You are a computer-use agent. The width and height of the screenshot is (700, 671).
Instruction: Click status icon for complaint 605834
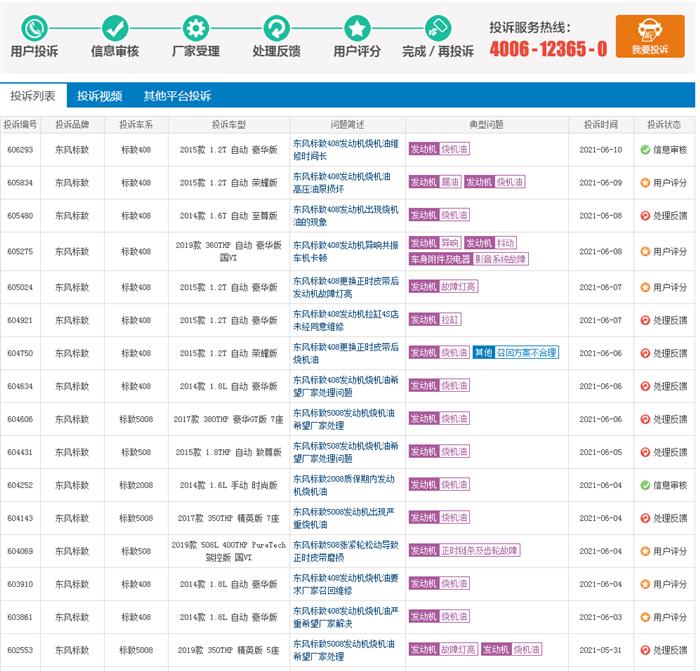coord(645,183)
